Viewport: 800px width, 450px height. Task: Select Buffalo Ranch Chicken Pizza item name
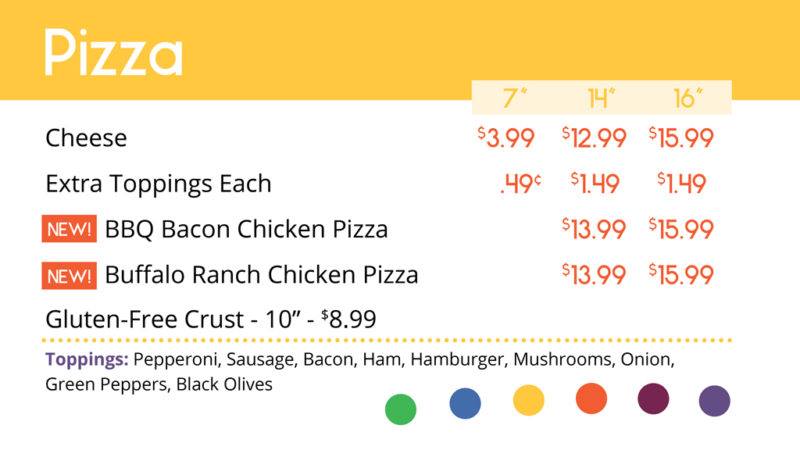261,274
